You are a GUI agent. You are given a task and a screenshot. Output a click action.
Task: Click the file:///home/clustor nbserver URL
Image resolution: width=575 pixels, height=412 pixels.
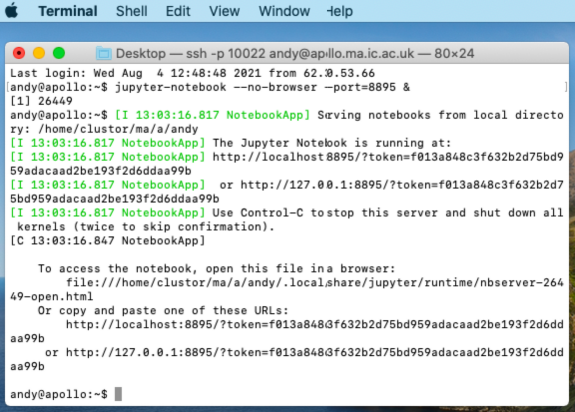coord(315,282)
